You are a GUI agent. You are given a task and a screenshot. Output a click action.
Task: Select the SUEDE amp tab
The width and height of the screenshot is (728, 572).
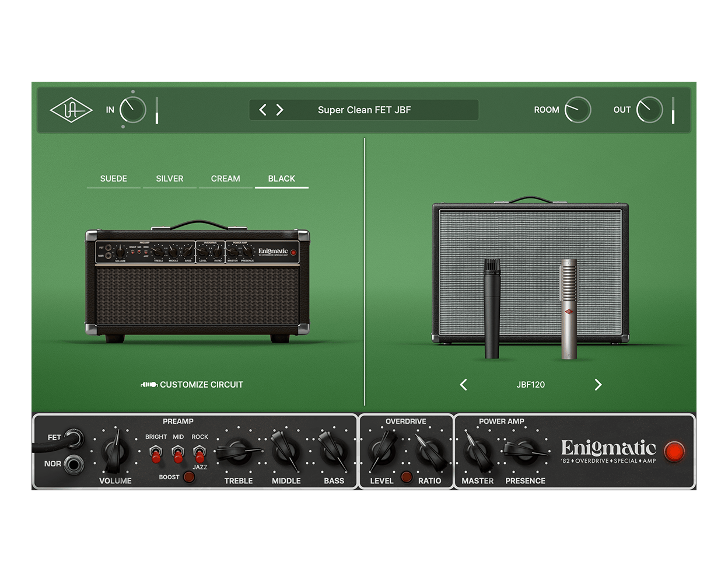(x=114, y=179)
